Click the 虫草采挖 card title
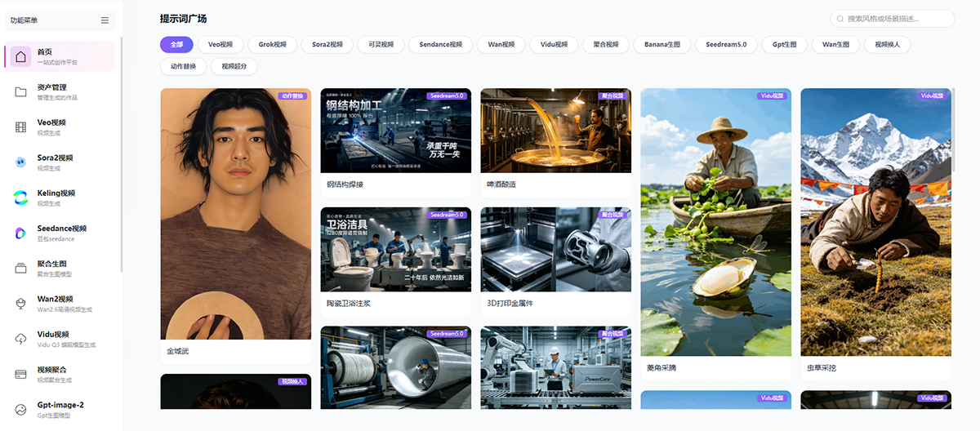This screenshot has width=980, height=431. 822,368
